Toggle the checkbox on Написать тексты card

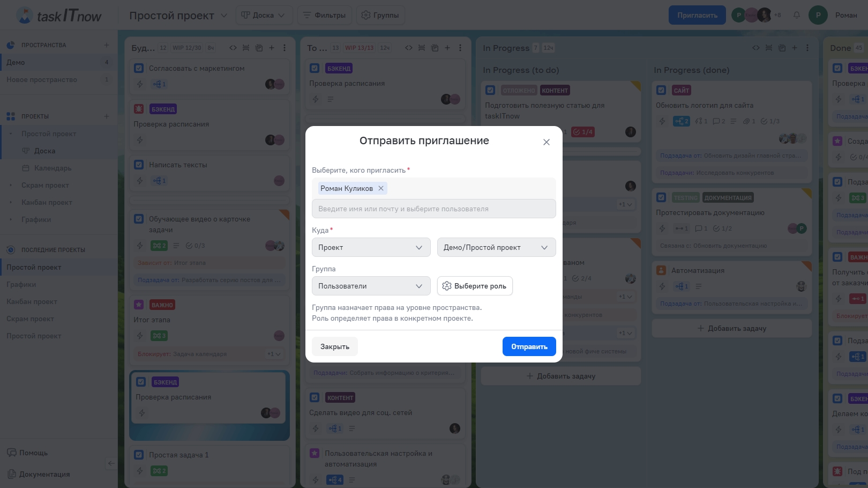tap(139, 165)
